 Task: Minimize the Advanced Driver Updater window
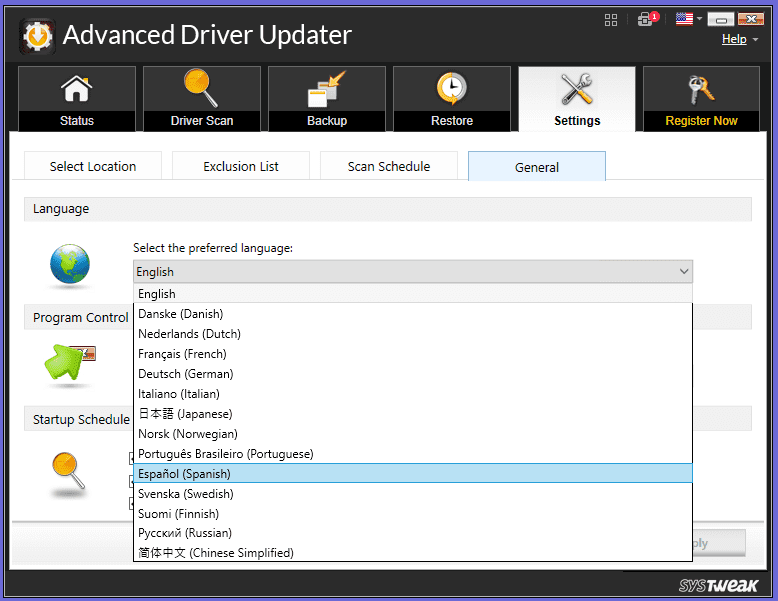pos(721,19)
